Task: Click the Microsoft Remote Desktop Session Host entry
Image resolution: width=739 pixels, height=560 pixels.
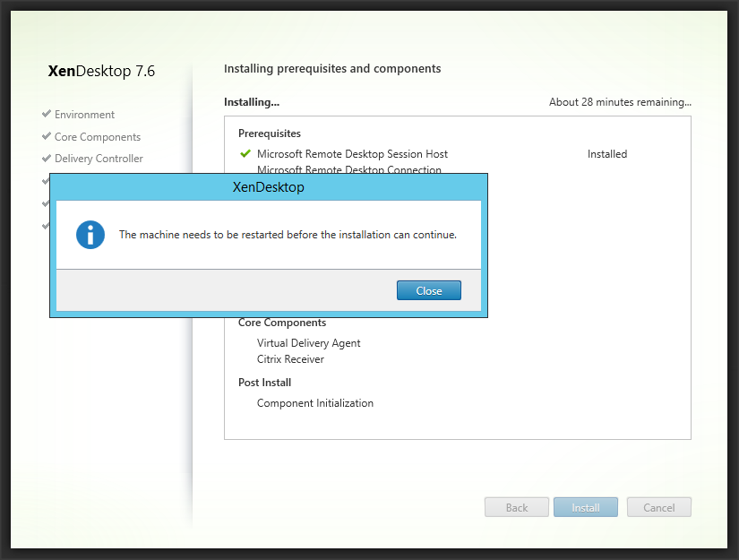Action: pyautogui.click(x=352, y=154)
